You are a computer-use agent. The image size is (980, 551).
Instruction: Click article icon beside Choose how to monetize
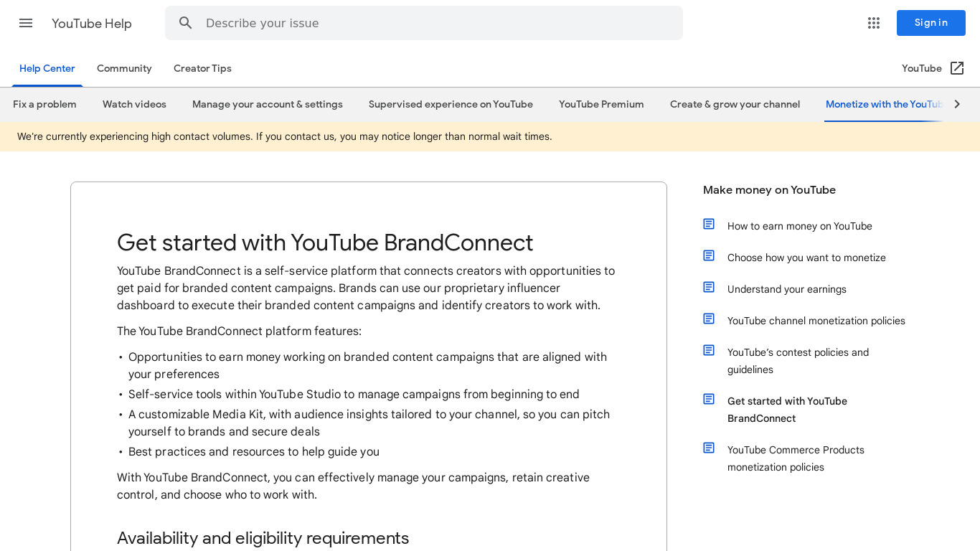(709, 256)
